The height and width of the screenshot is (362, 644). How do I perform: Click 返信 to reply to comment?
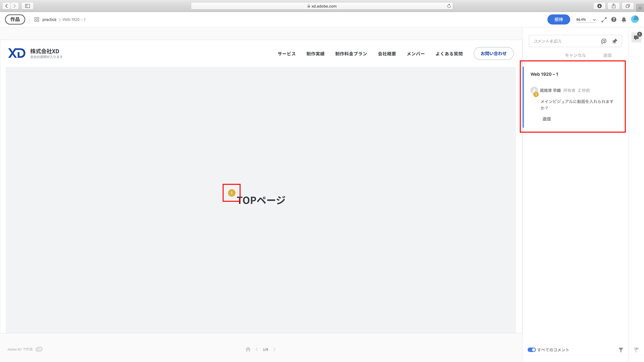point(547,119)
